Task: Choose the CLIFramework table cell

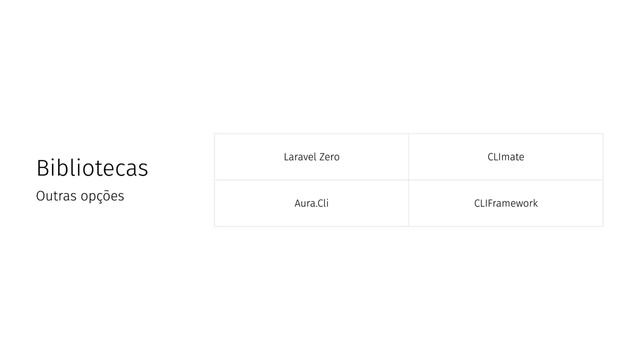Action: click(506, 203)
